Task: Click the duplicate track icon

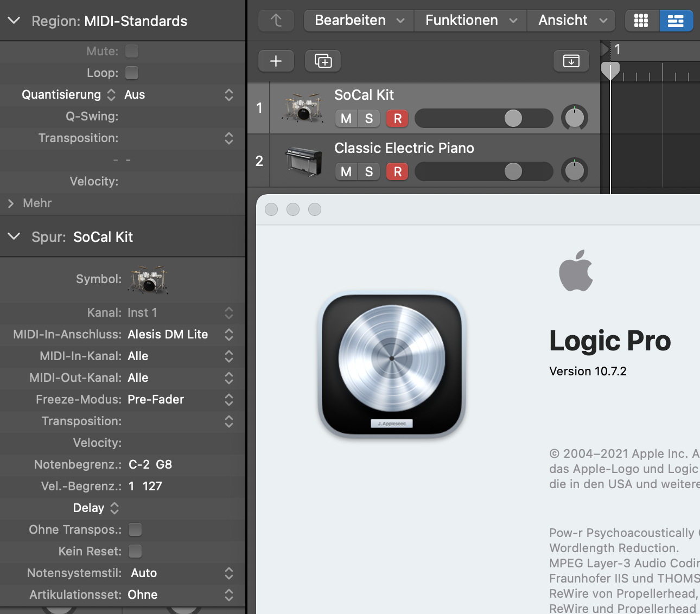Action: click(323, 61)
